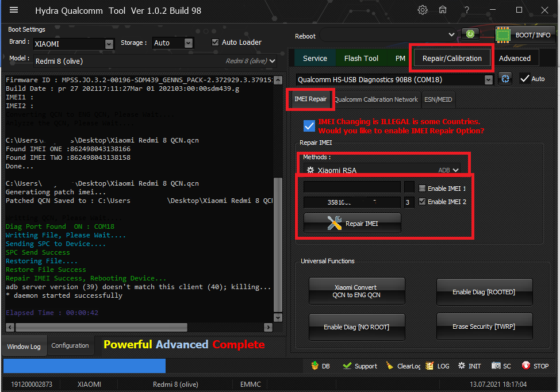Open the Methods Xiaomi RSA dropdown
Viewport: 560px width, 392px height.
point(382,170)
